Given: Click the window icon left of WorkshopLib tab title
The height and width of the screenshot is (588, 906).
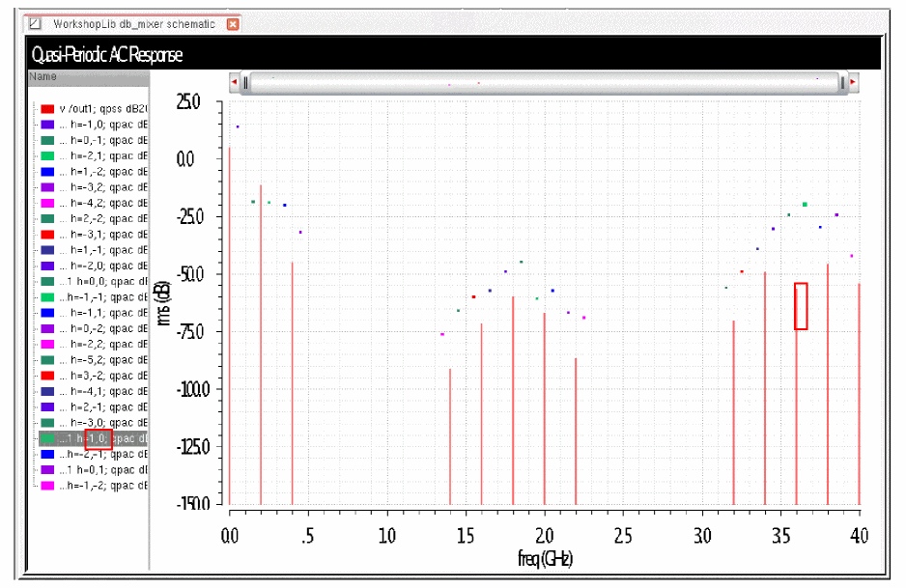Looking at the screenshot, I should tap(35, 24).
